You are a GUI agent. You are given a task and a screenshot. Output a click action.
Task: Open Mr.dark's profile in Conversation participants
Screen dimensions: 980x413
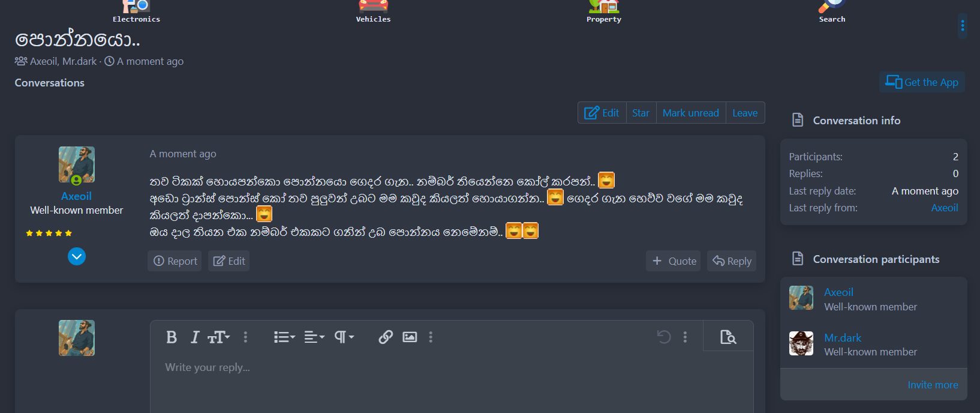click(x=843, y=338)
